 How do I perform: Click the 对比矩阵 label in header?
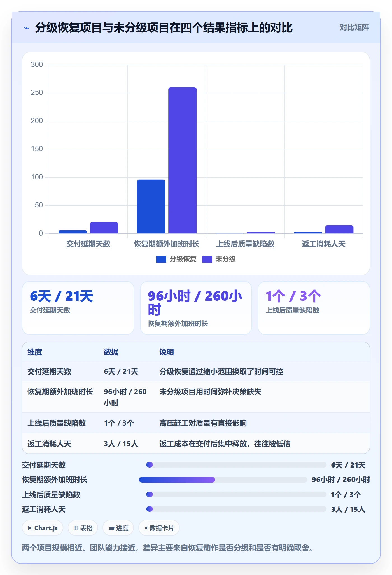coord(354,27)
